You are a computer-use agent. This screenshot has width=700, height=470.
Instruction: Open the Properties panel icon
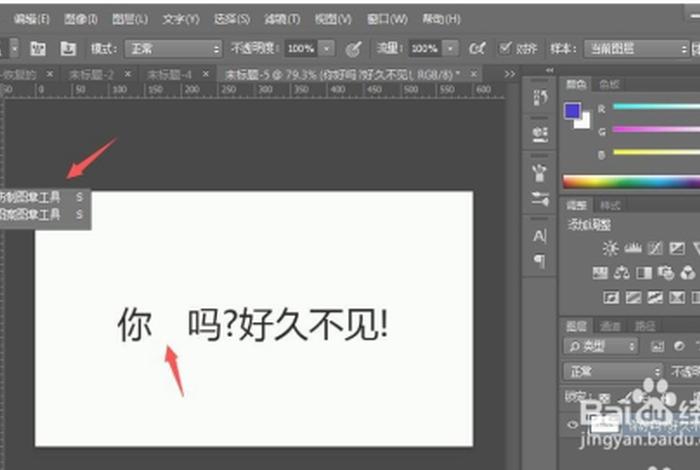[540, 134]
